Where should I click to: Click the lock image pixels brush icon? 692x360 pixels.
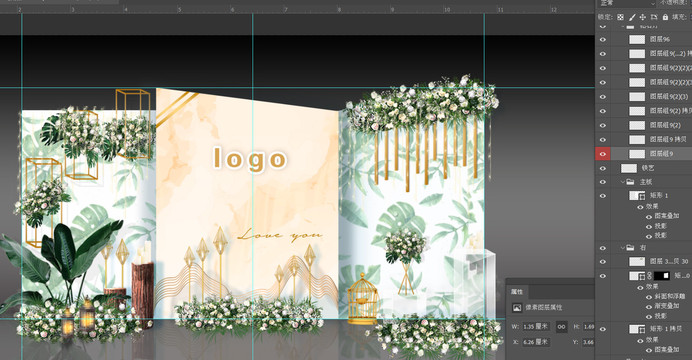632,17
